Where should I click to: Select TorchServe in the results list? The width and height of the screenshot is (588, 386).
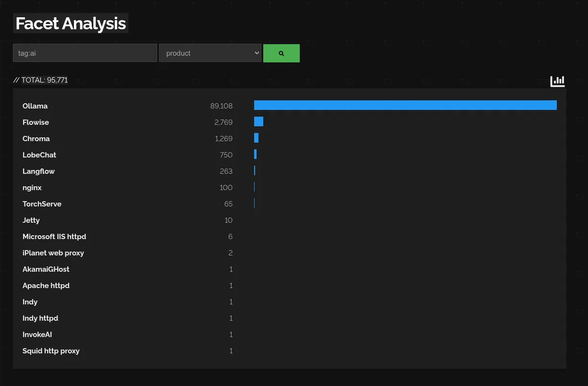point(42,204)
